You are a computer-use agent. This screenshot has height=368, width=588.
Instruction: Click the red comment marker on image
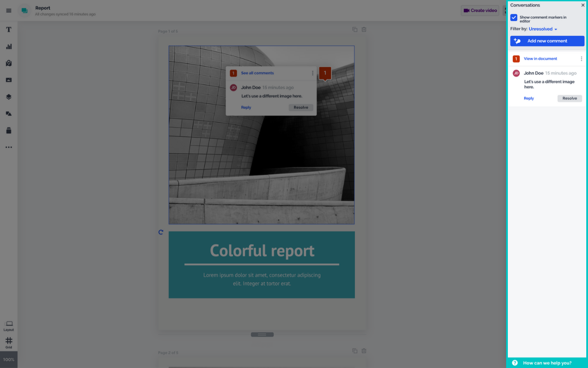pos(325,73)
